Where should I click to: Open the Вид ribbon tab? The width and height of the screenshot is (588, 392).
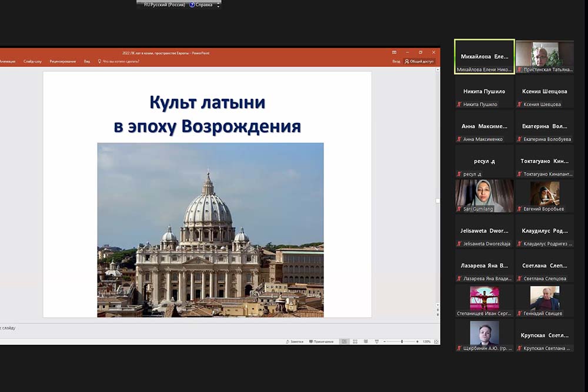(87, 61)
